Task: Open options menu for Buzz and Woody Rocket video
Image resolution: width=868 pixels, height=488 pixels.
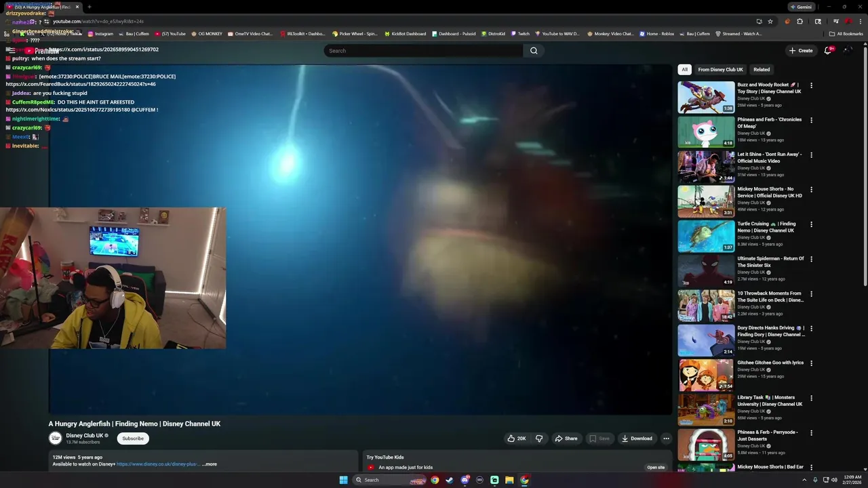Action: pyautogui.click(x=811, y=85)
